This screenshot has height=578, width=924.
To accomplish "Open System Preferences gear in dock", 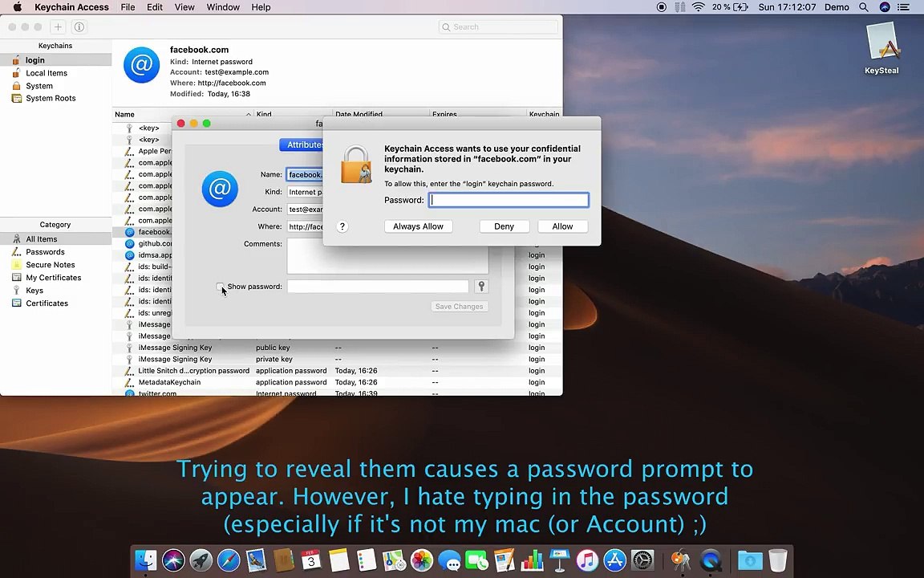I will pyautogui.click(x=642, y=560).
